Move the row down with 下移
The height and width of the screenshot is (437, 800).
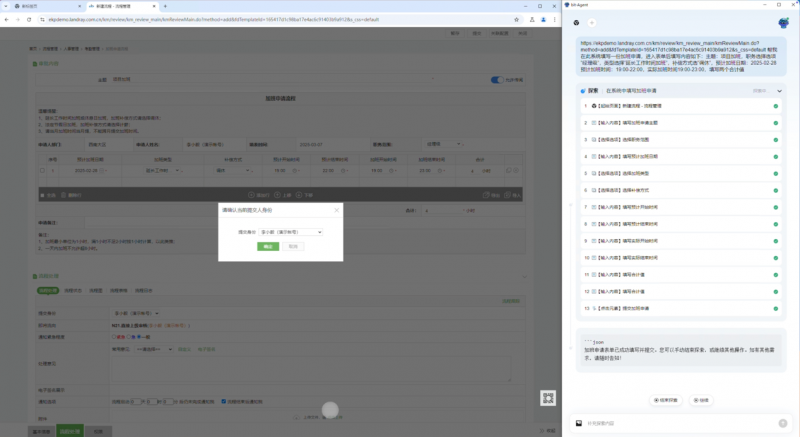tap(305, 195)
